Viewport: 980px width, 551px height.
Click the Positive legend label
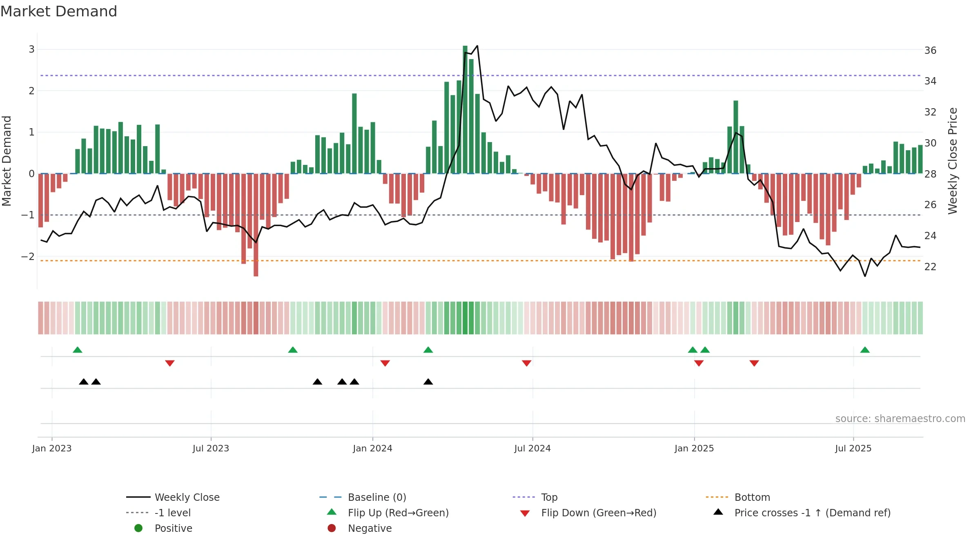click(x=173, y=528)
